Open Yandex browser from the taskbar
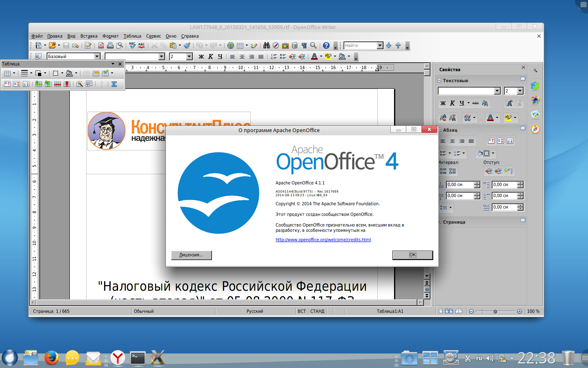 coord(118,358)
